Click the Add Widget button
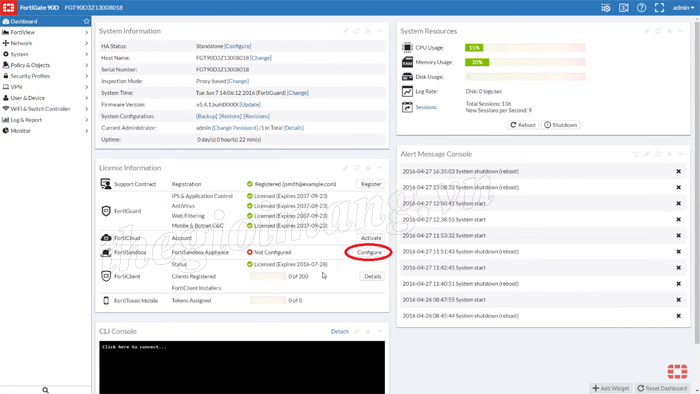Viewport: 700px width, 394px height. (x=611, y=388)
